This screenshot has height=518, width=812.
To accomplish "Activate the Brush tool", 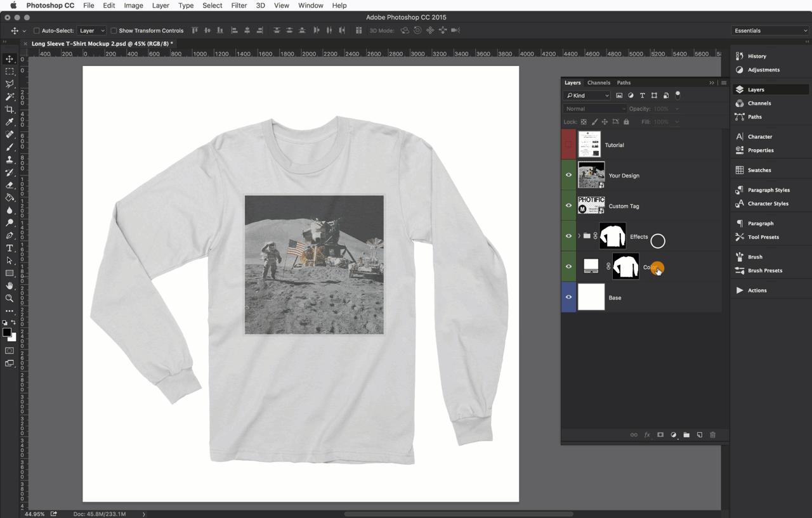I will tap(10, 147).
